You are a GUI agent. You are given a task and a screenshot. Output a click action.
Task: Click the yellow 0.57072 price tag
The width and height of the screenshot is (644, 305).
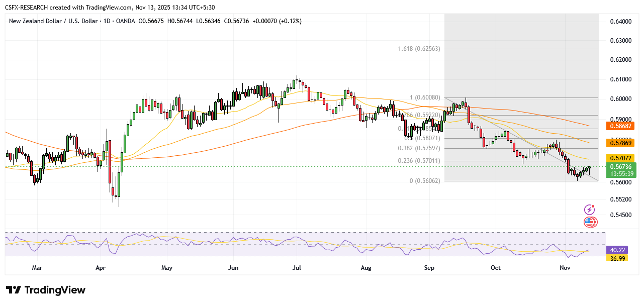tap(621, 158)
